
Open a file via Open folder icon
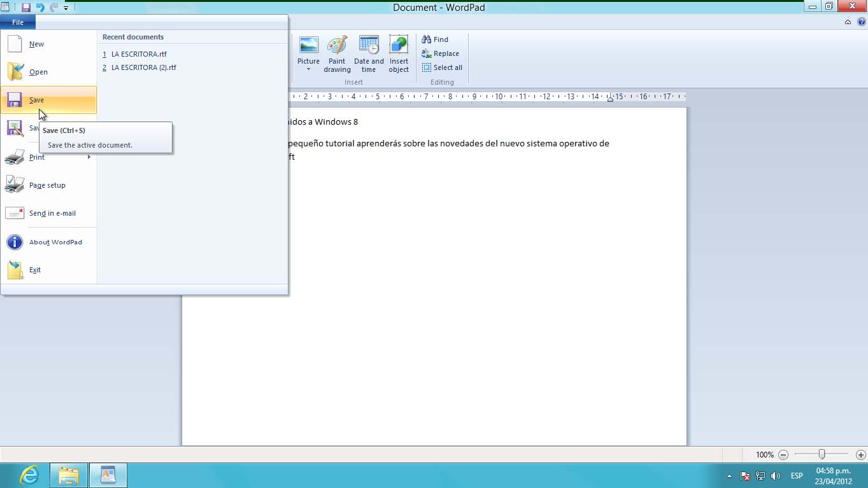15,72
